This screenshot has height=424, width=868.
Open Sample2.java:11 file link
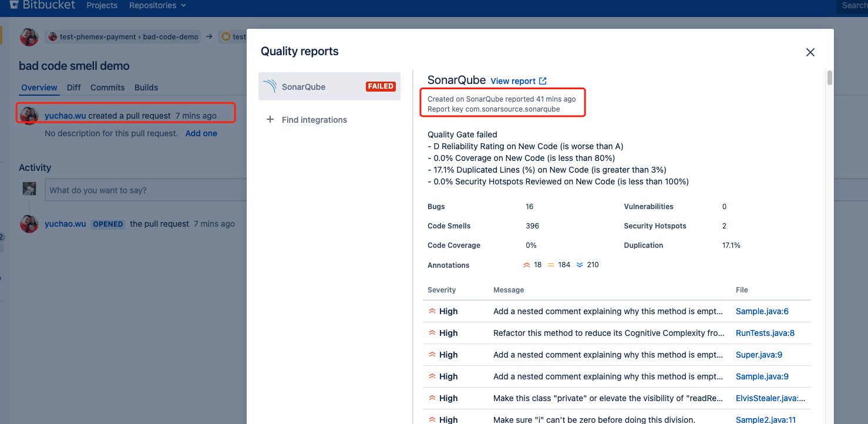coord(765,420)
